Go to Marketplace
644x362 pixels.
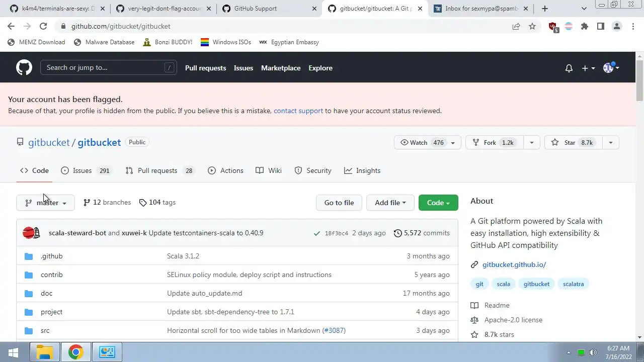tap(281, 68)
